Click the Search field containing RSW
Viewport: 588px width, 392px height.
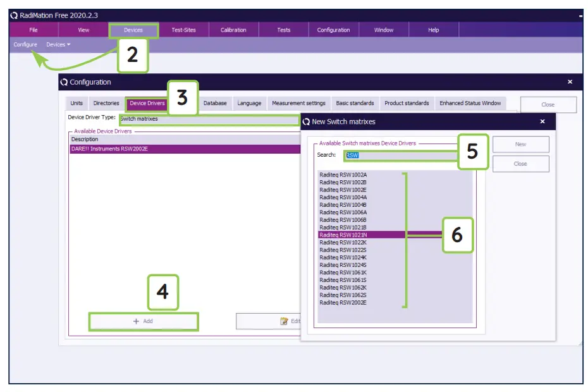(x=401, y=156)
